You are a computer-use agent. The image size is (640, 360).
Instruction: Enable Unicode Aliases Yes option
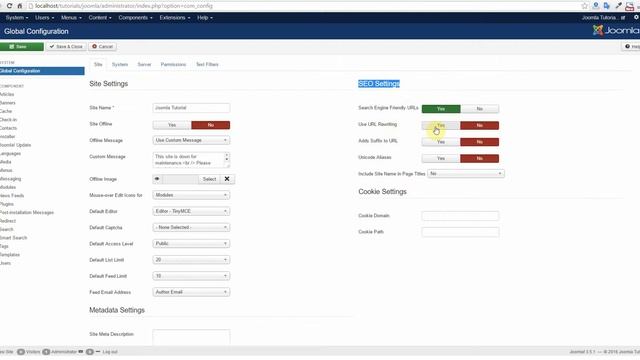pyautogui.click(x=441, y=158)
